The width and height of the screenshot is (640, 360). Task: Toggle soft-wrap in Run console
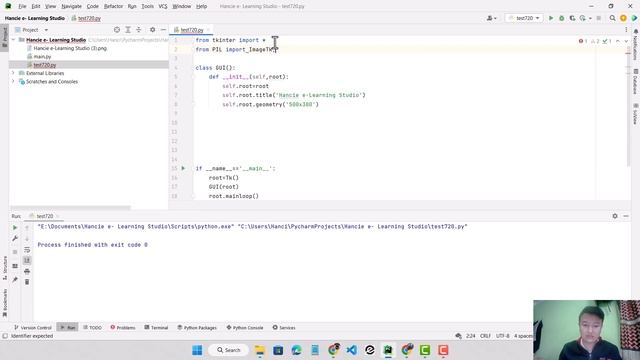point(27,249)
